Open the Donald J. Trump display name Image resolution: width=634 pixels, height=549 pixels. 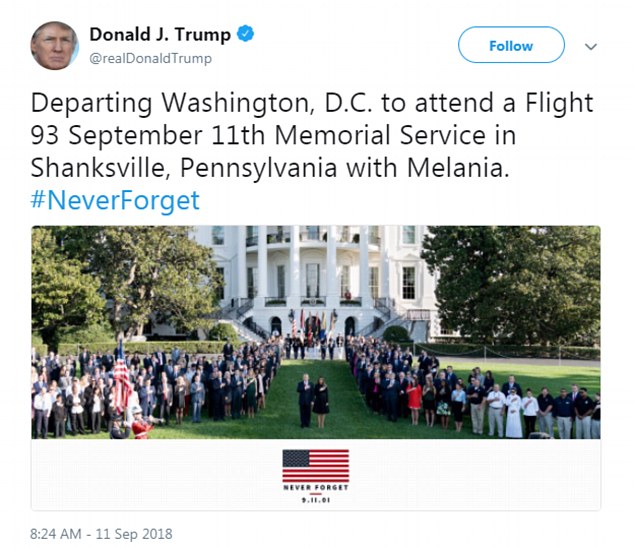click(160, 35)
